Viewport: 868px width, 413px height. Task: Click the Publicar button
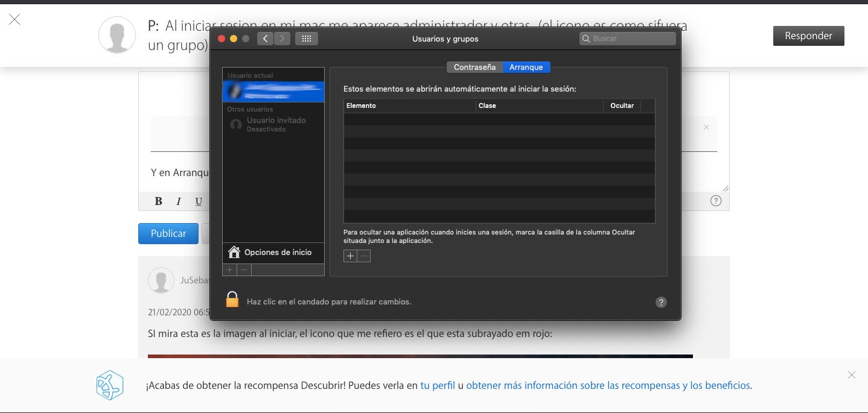(168, 233)
